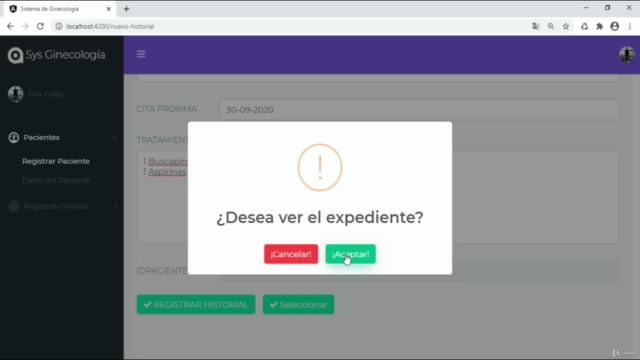Click the green Seleccionar button
Screen dimensions: 640x360
click(x=298, y=304)
